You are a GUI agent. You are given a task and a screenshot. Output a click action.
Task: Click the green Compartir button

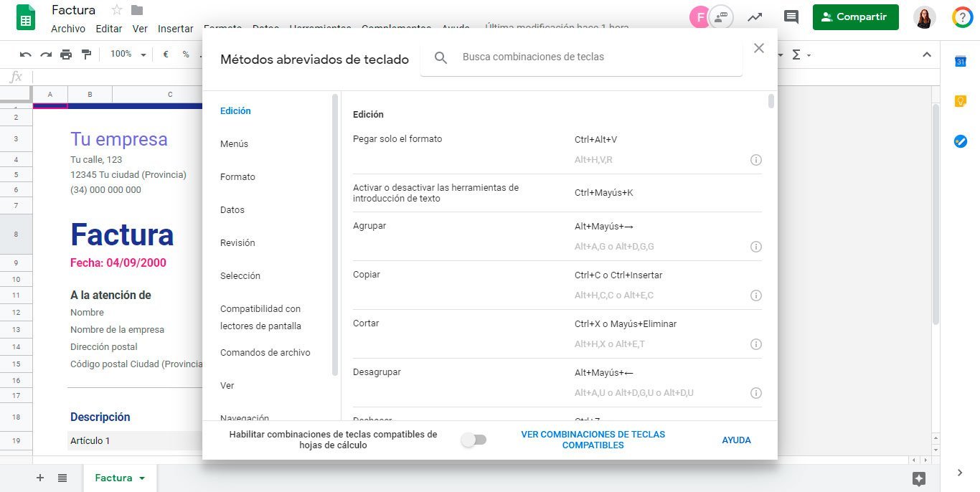pyautogui.click(x=855, y=17)
